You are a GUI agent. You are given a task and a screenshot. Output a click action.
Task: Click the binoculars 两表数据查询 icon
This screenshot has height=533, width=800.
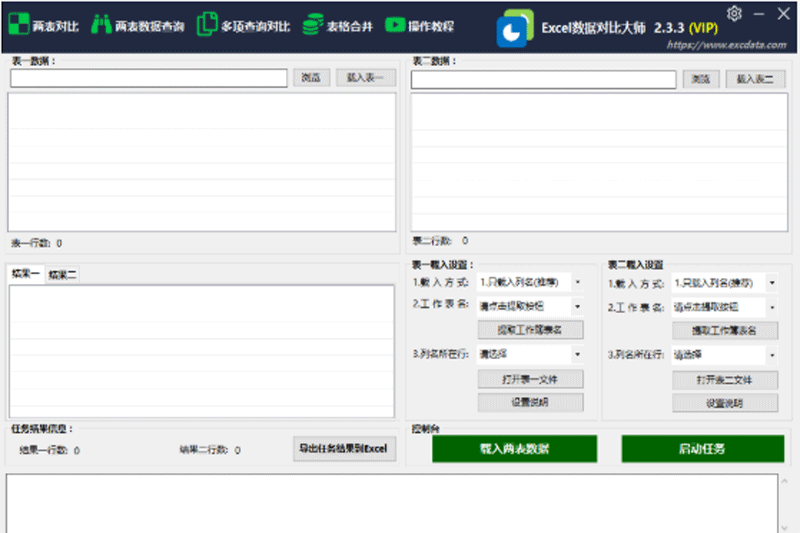101,24
